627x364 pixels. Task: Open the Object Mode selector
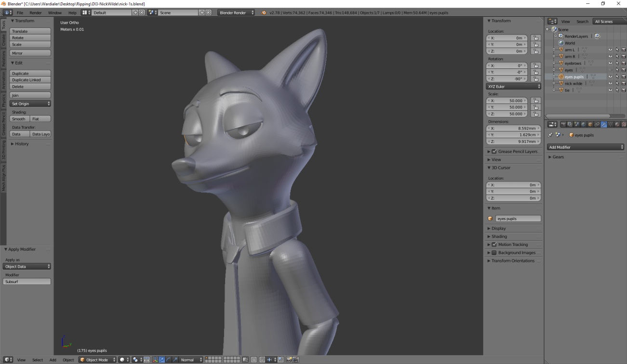click(x=97, y=360)
